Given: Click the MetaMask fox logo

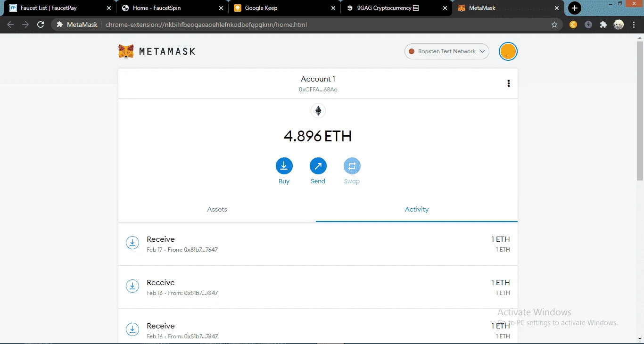Looking at the screenshot, I should click(x=126, y=51).
